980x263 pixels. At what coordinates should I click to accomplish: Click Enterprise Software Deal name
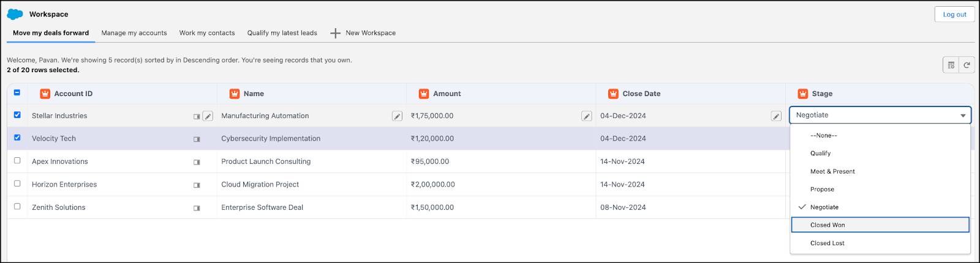pyautogui.click(x=262, y=207)
